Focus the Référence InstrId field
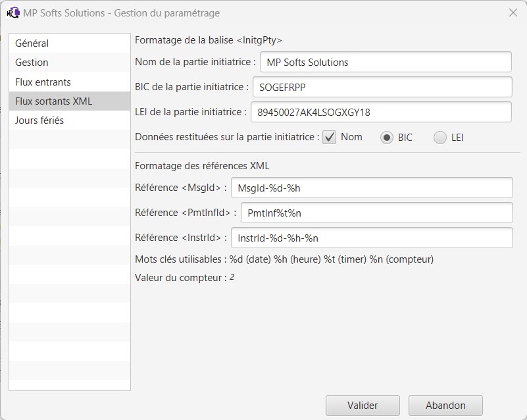The height and width of the screenshot is (420, 527). 372,238
